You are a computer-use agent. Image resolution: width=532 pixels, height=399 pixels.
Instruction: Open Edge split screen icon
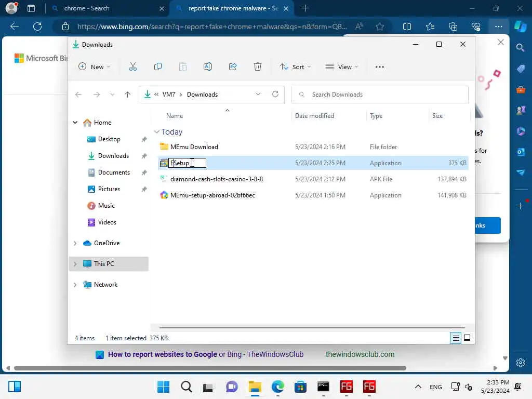407,26
